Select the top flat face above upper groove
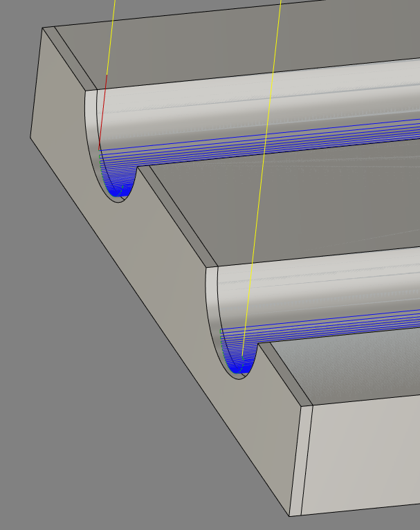Screen dimensions: 420x530 237,44
